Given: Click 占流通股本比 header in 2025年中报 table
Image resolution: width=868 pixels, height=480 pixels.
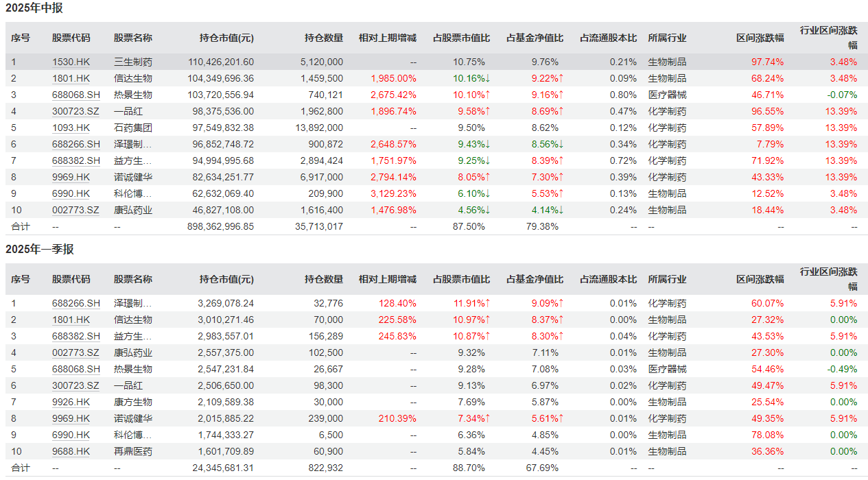Looking at the screenshot, I should pyautogui.click(x=608, y=38).
